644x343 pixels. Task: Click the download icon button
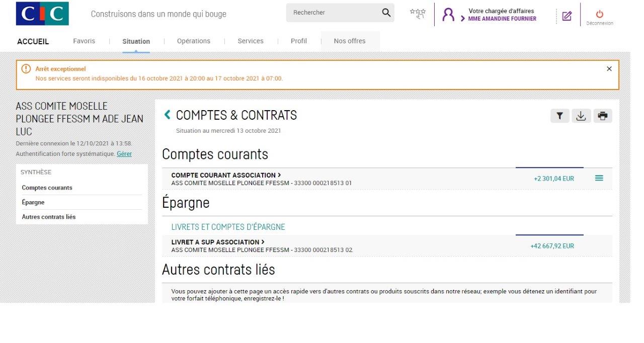[x=581, y=116]
